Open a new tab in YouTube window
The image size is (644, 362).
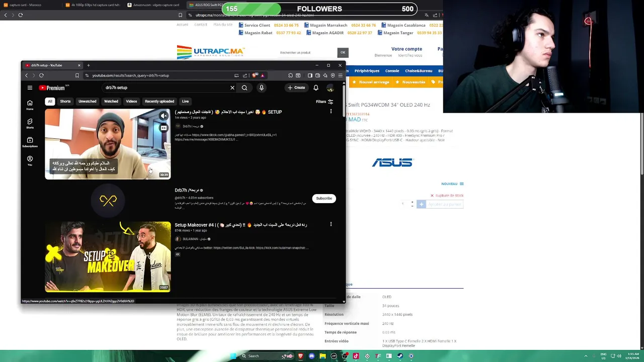pos(88,65)
